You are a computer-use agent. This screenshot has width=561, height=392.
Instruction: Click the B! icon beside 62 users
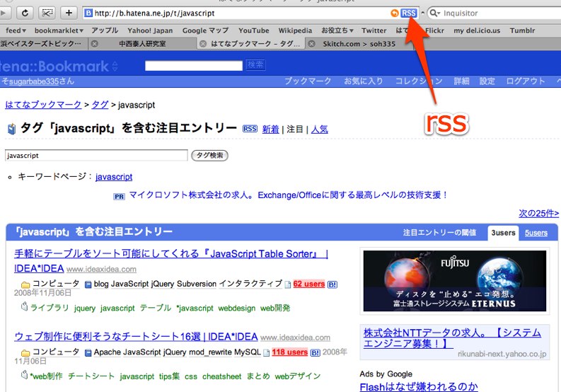tap(332, 284)
